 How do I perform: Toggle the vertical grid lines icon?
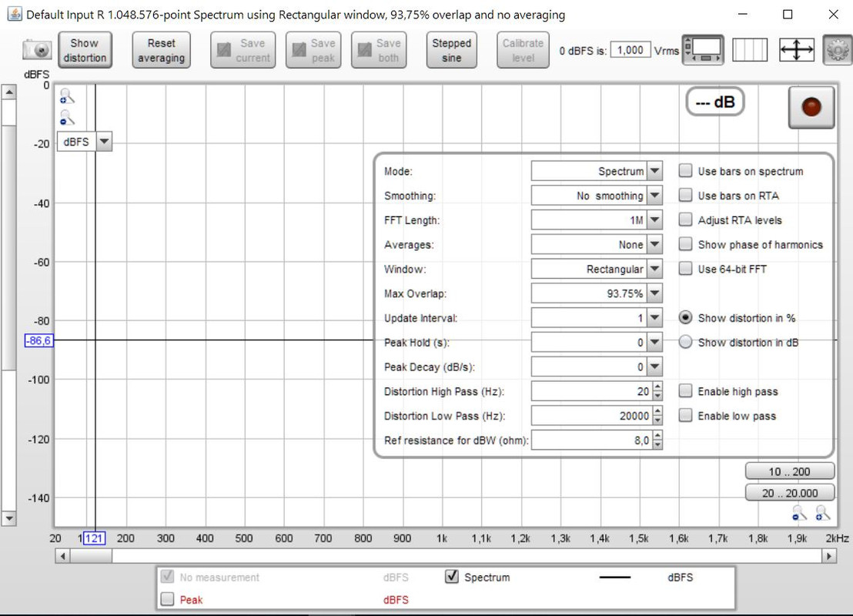[750, 50]
